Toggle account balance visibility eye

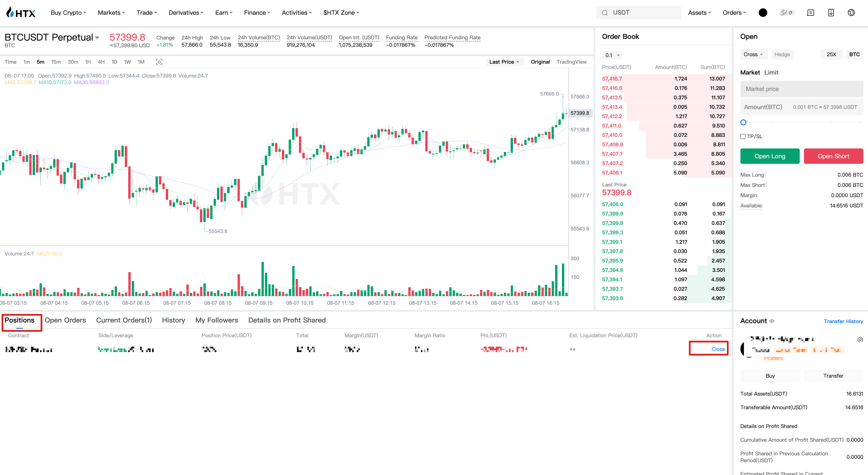772,321
